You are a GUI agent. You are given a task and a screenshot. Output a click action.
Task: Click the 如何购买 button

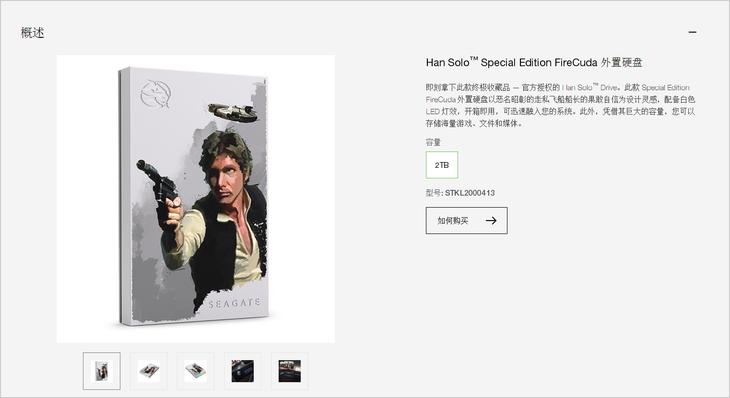[466, 221]
